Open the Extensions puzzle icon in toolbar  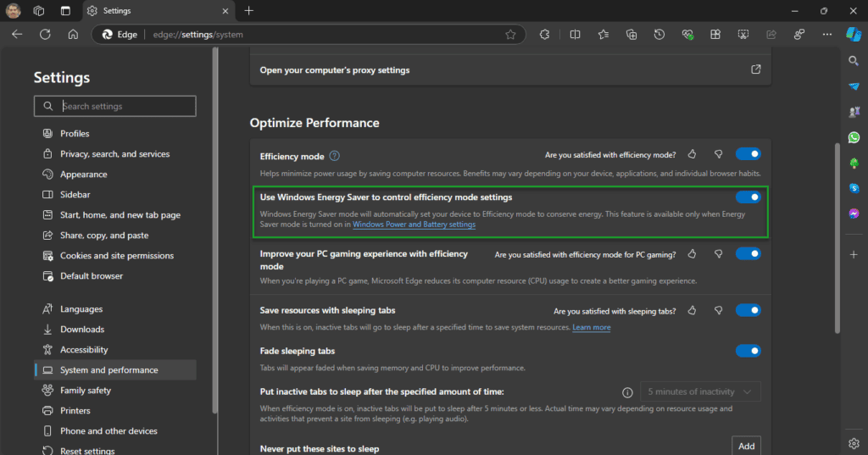pos(544,35)
